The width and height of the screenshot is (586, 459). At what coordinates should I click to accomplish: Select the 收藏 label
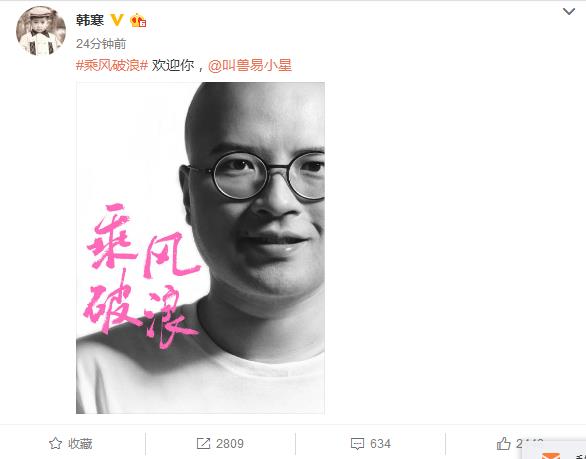click(80, 444)
